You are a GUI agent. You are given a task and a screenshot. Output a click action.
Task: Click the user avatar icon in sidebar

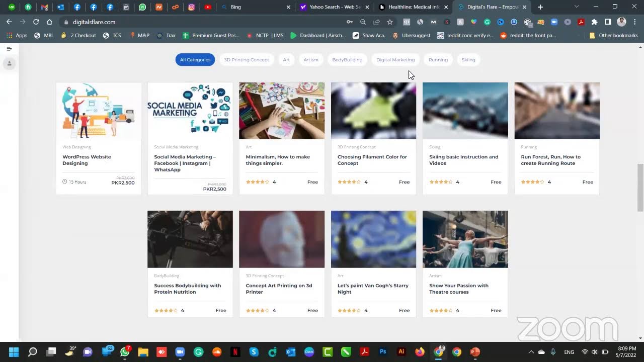(9, 63)
